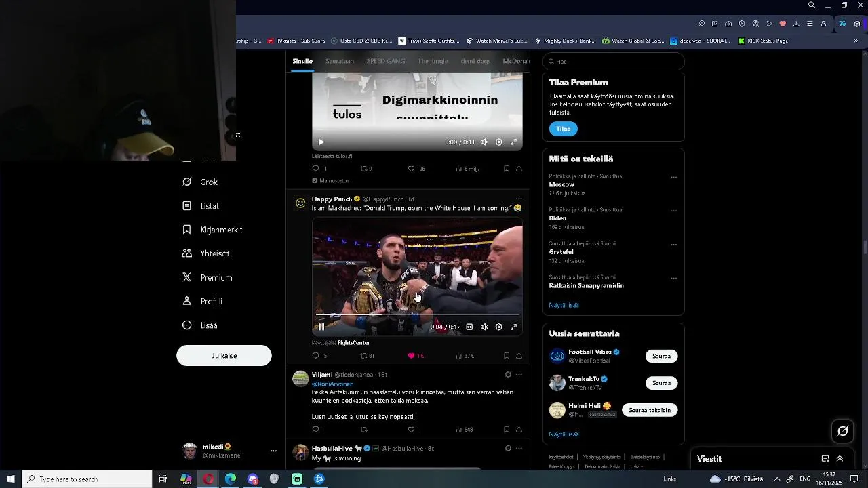
Task: Open tulos.fi ad video settings gear
Action: [x=499, y=142]
